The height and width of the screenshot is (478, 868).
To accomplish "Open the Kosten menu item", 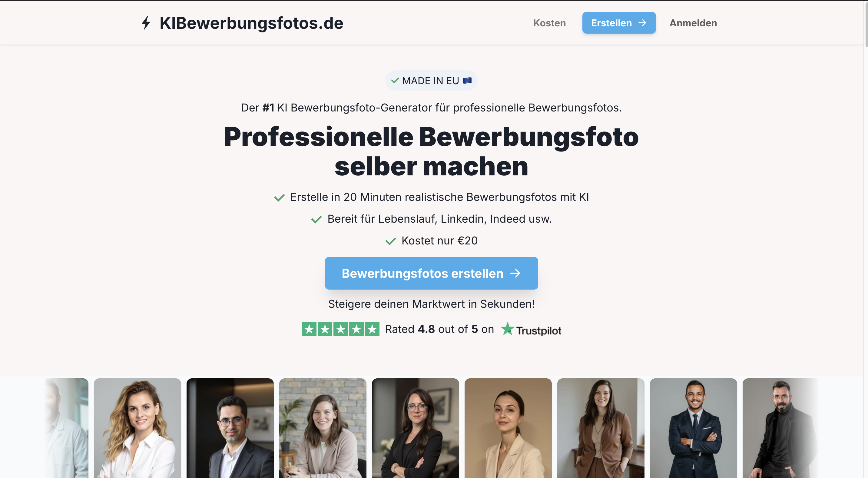I will (549, 23).
